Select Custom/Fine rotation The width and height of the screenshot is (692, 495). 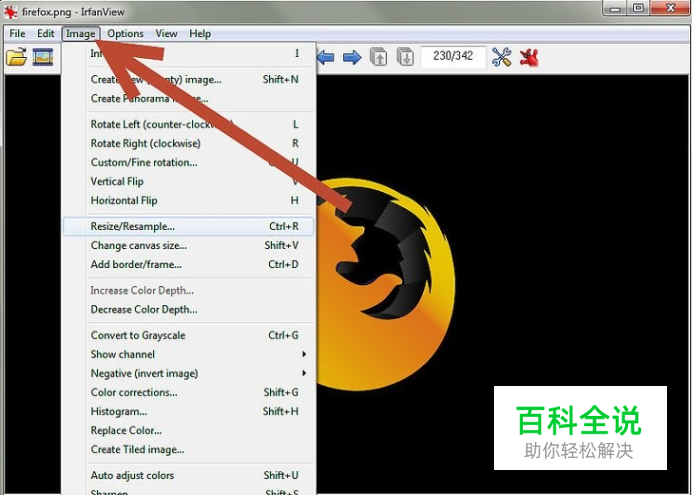(188, 162)
